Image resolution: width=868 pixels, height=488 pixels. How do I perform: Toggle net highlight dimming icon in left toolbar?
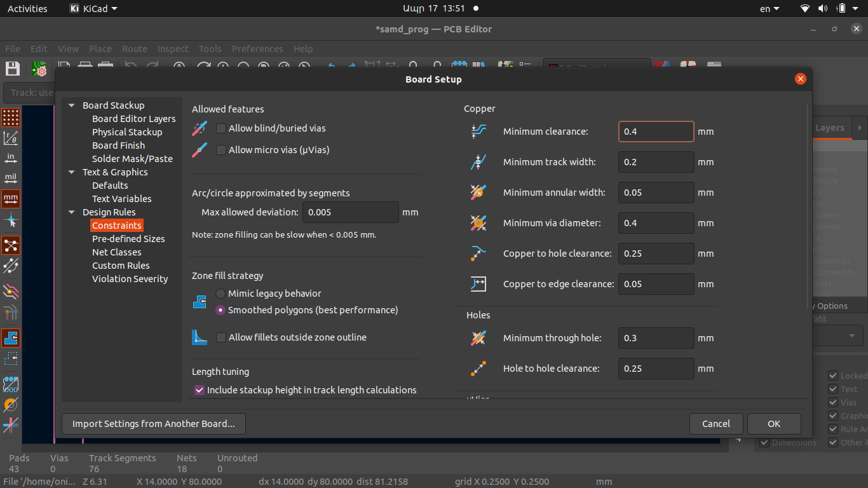tap(11, 312)
